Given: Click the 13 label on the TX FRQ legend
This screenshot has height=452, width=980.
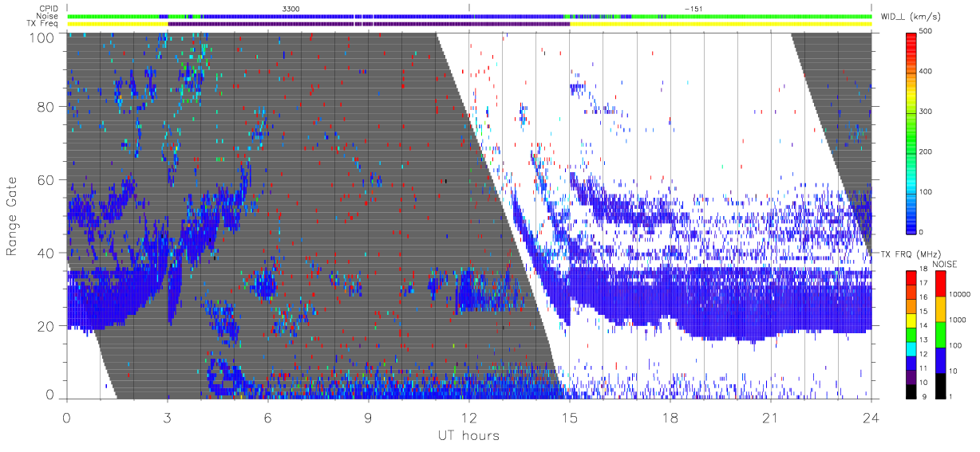Looking at the screenshot, I should [923, 340].
